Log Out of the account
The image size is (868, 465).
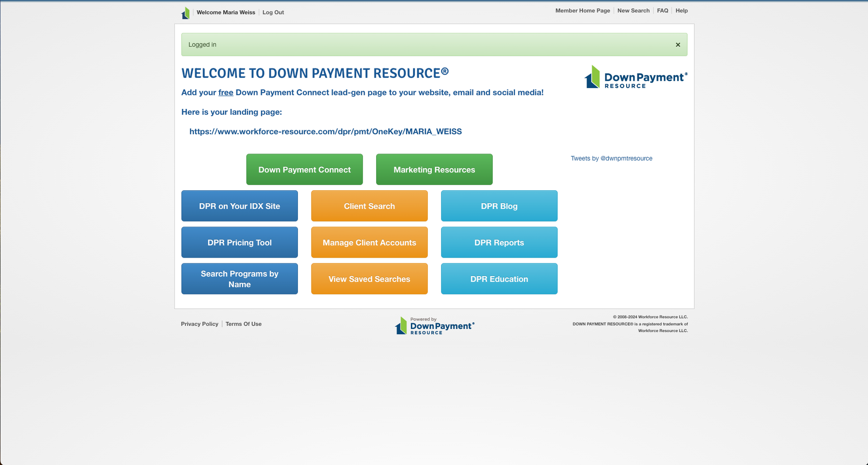[273, 12]
